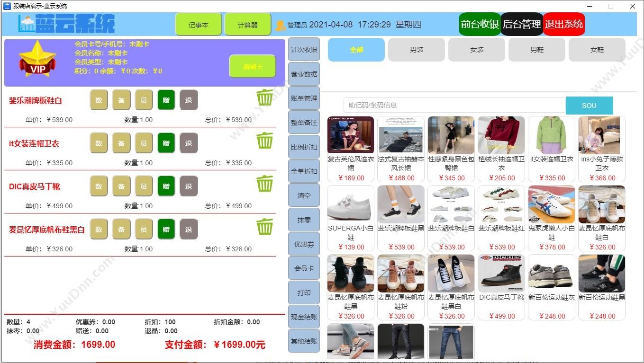
Task: Select ins小兔子薄款卫衣 product
Action: tap(602, 149)
